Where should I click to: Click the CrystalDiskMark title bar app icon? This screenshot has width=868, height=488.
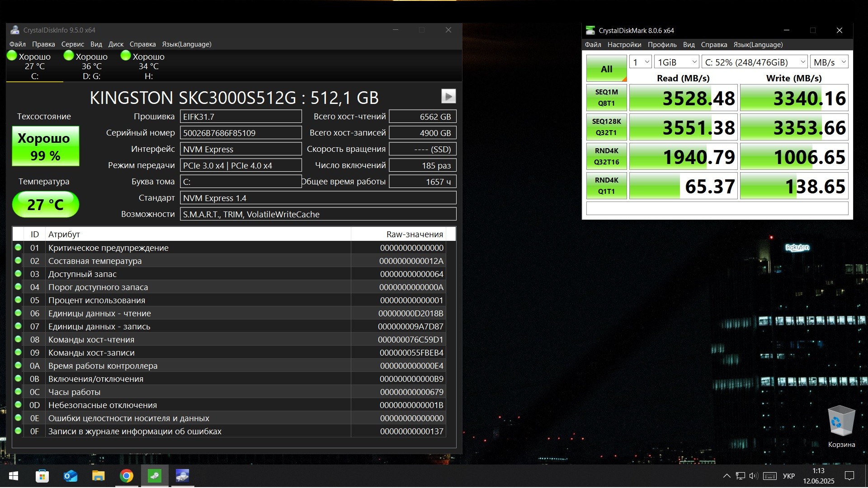[590, 30]
